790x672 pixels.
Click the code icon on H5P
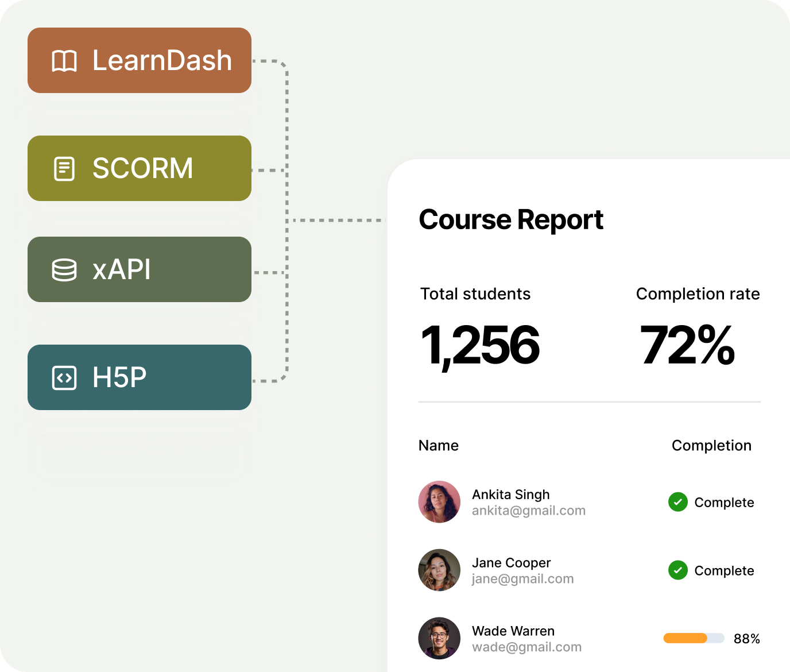tap(64, 378)
